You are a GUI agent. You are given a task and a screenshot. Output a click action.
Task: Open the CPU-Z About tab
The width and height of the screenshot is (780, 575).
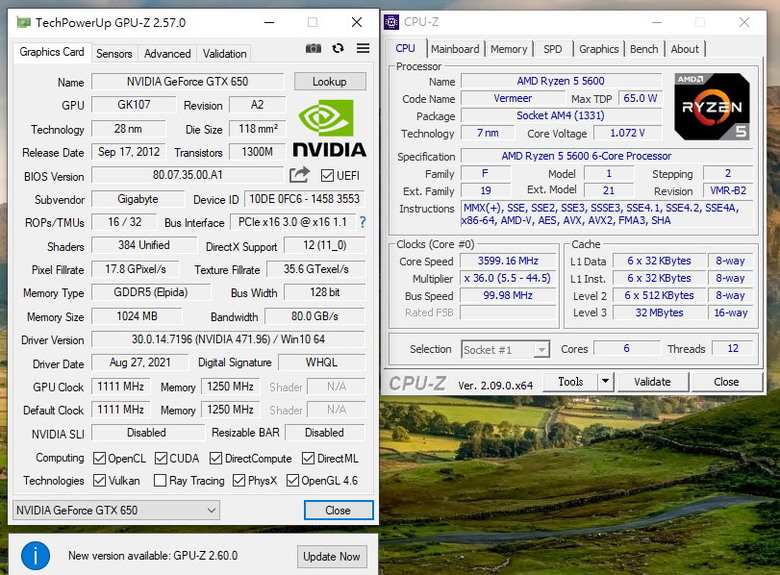684,49
